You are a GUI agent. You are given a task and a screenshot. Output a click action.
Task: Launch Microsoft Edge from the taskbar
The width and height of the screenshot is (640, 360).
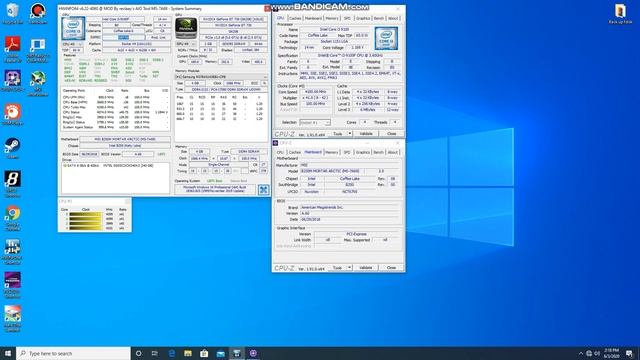pos(171,353)
